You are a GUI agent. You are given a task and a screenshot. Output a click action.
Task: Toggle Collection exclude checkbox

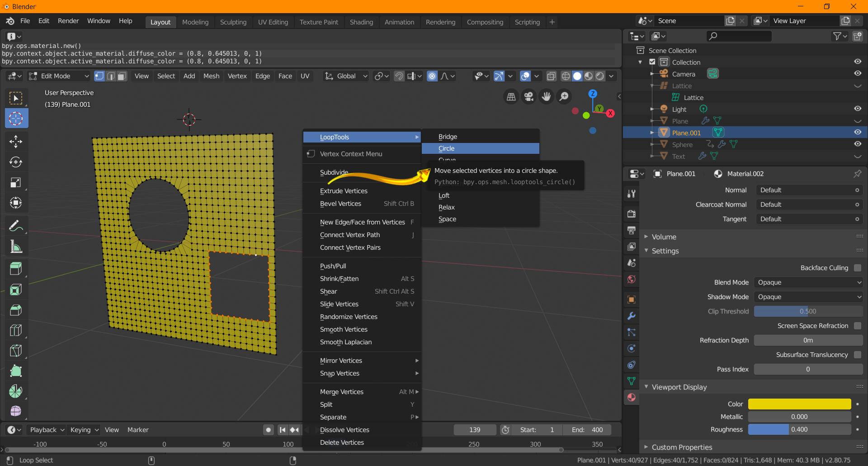(652, 62)
